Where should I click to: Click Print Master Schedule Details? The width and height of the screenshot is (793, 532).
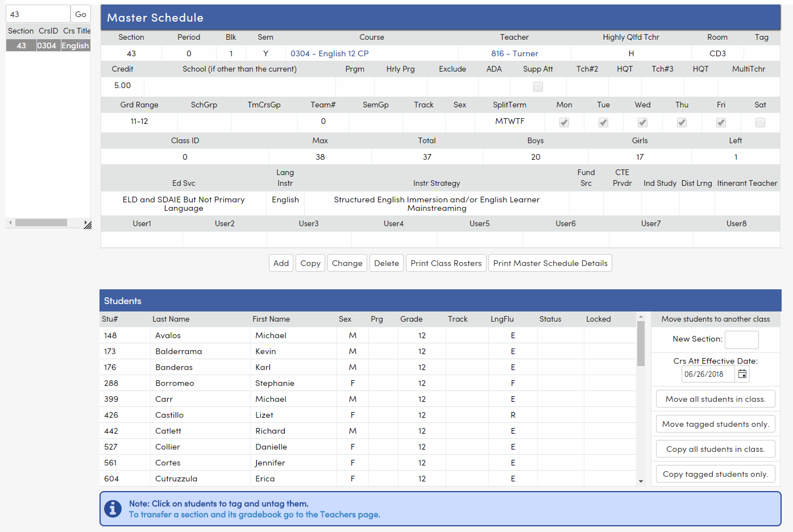coord(550,263)
